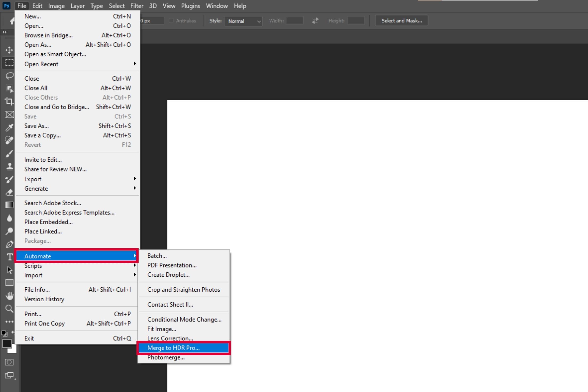Select the Spot Healing Brush tool
This screenshot has width=588, height=392.
9,140
